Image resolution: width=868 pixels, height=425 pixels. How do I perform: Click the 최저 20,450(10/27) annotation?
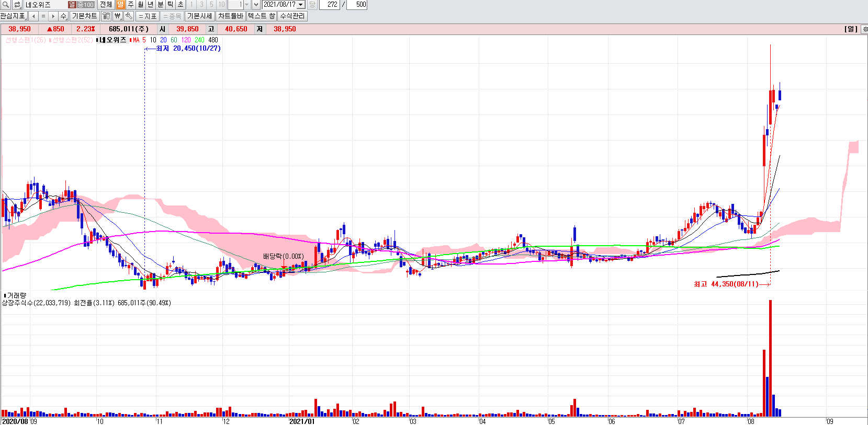(188, 49)
